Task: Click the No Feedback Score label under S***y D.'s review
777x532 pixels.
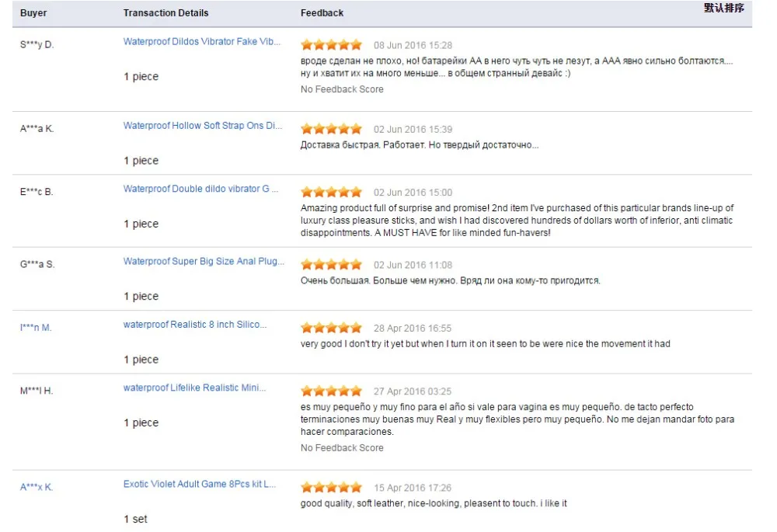Action: point(341,89)
